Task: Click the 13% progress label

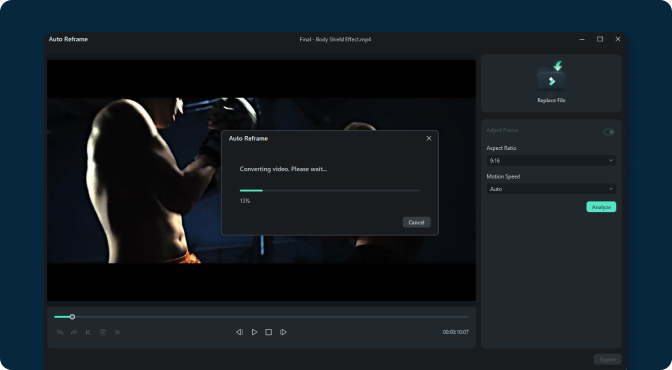Action: 245,201
